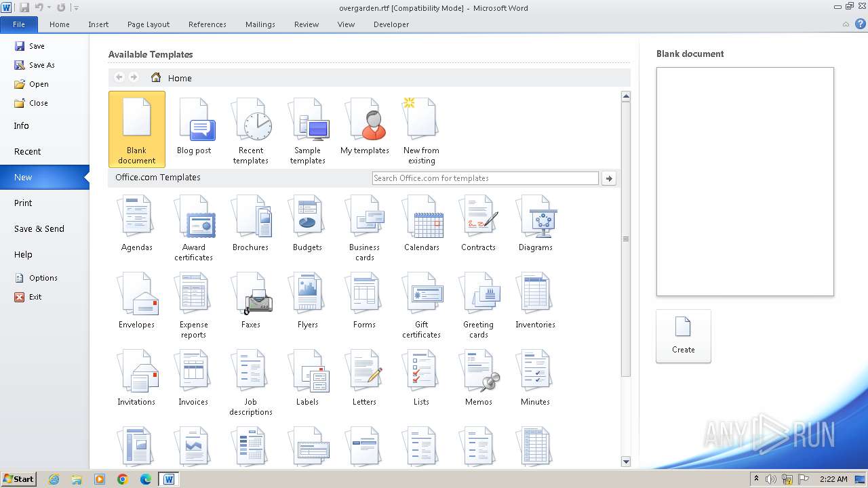Viewport: 868px width, 488px height.
Task: Click the Search Office.com templates field
Action: pos(486,178)
